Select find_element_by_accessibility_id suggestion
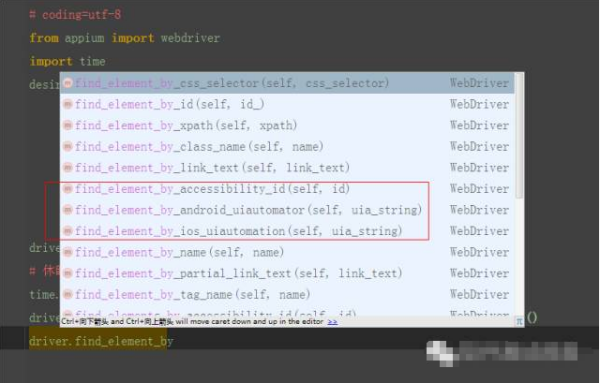Viewport: 600px width, 383px height. (x=287, y=189)
